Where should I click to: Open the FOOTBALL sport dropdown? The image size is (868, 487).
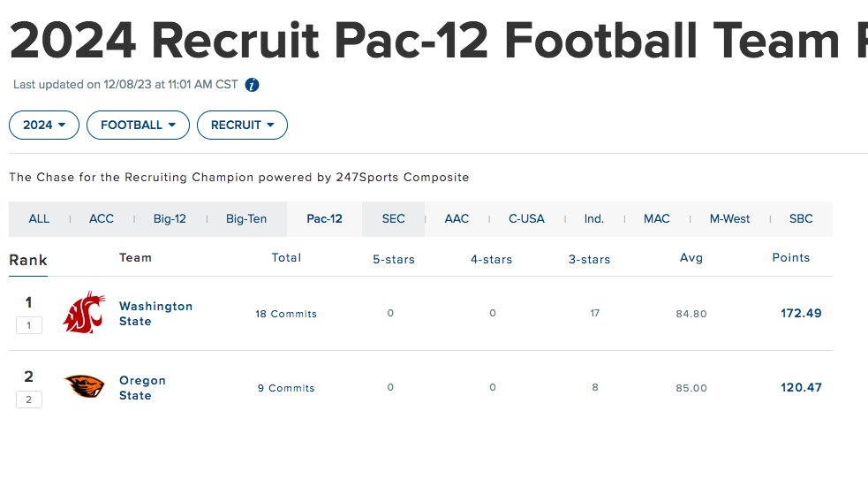pos(138,126)
